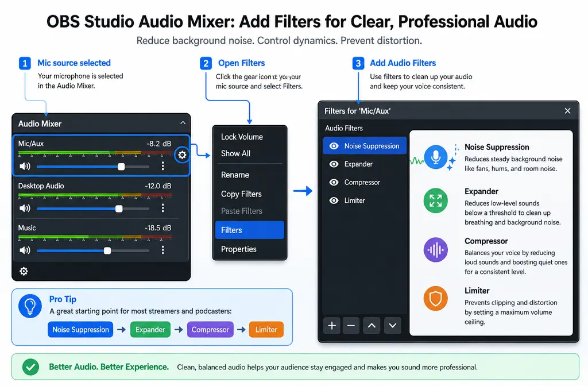The width and height of the screenshot is (588, 386).
Task: Select Noise Suppression in filter list
Action: click(365, 146)
